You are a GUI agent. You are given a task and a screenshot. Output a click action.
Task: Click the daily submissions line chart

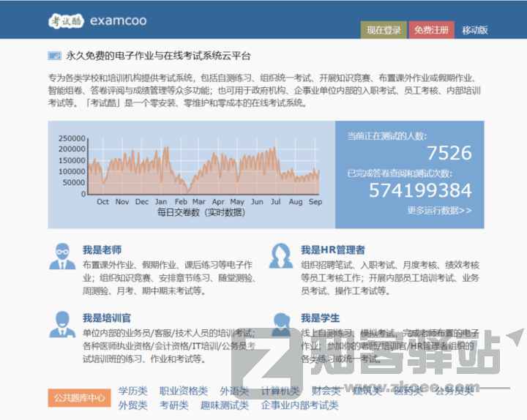click(203, 166)
